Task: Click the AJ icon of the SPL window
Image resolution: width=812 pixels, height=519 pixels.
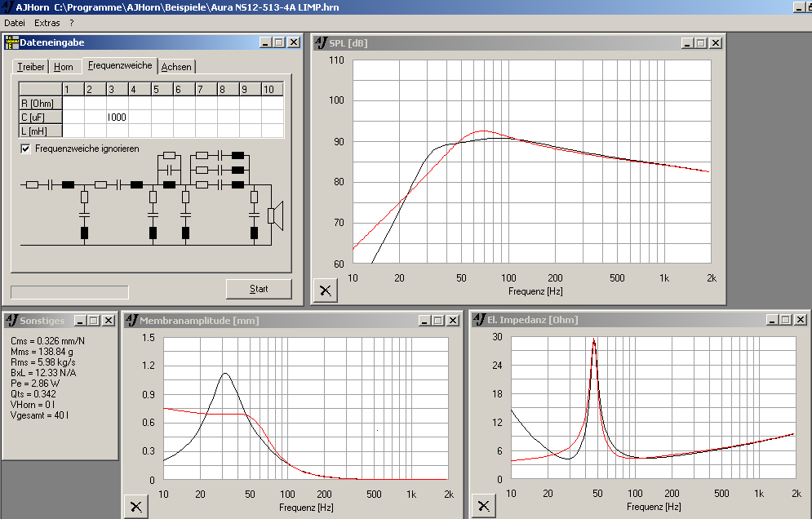Action: [x=320, y=42]
